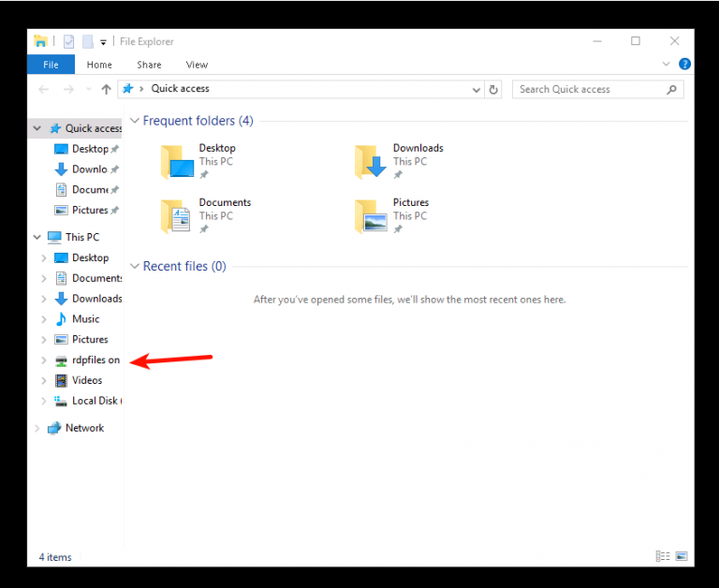This screenshot has width=719, height=588.
Task: Open the address bar history dropdown
Action: 477,90
